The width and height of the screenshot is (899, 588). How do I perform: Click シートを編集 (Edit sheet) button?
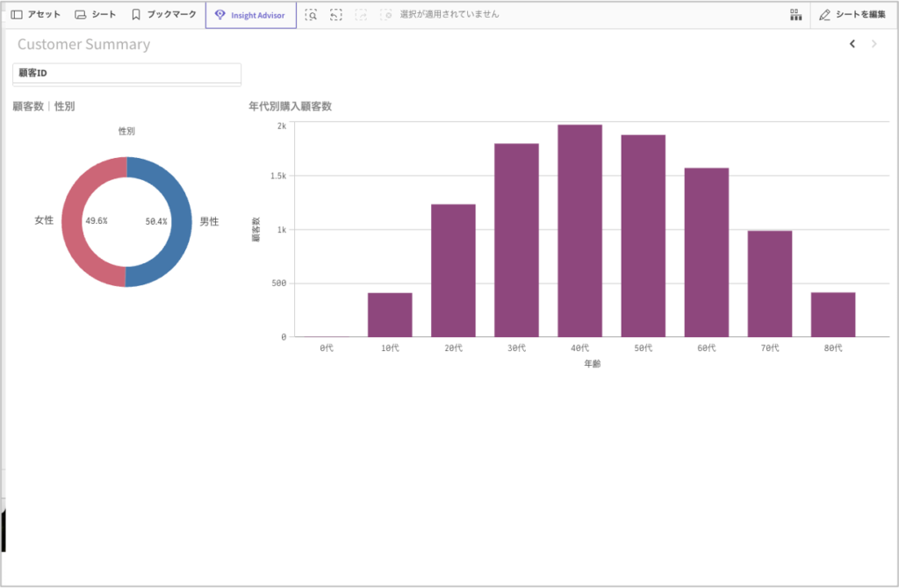coord(852,15)
